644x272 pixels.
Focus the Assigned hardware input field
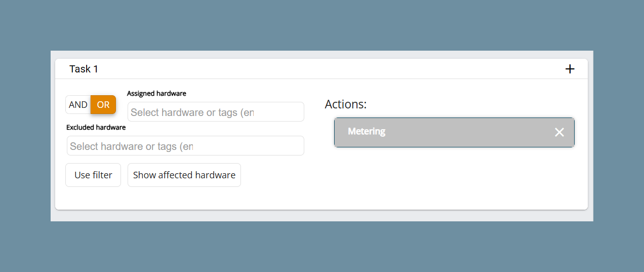(x=216, y=112)
